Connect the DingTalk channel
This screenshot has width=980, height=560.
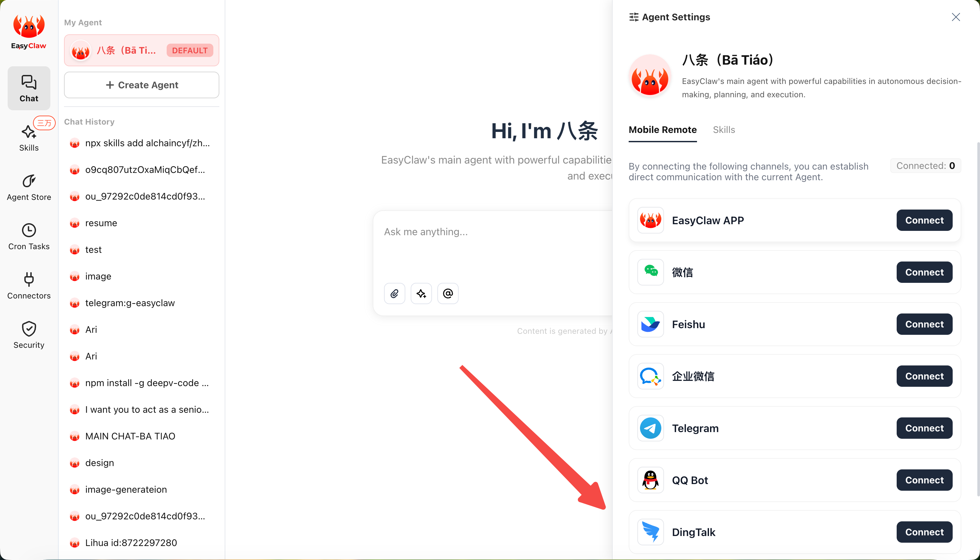(924, 532)
